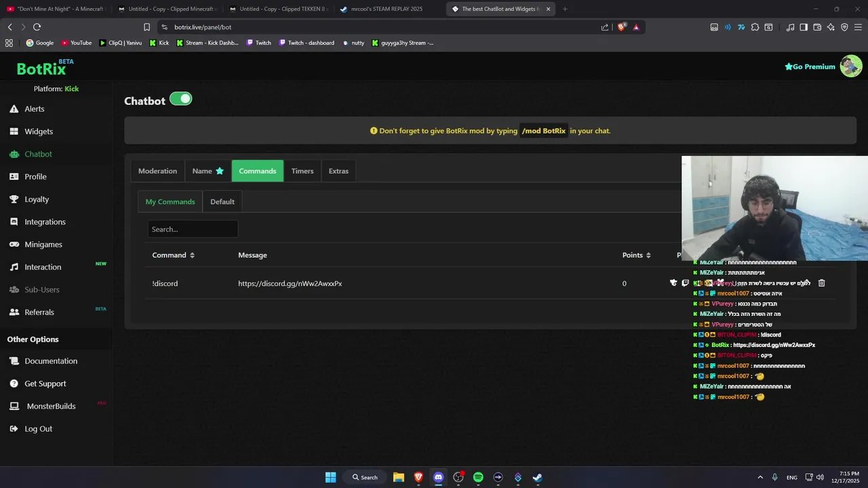Switch to the Don't Mine At Night YouTube tab
Viewport: 868px width, 488px height.
[56, 9]
